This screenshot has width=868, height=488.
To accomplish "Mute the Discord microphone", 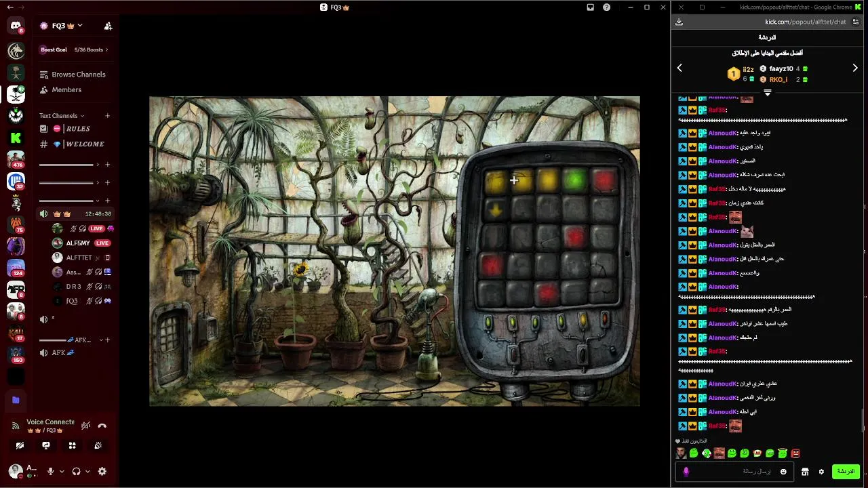I will point(50,471).
